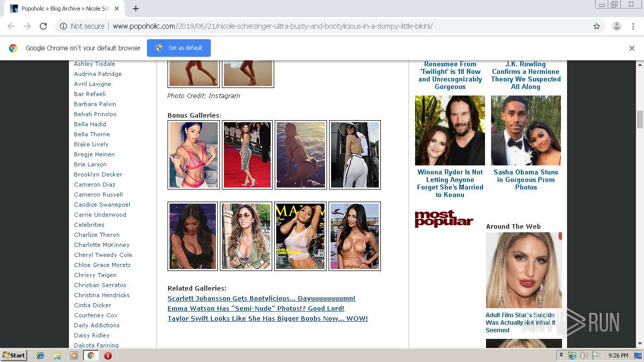This screenshot has height=362, width=644.
Task: Open the Windows Start menu
Action: (x=14, y=355)
